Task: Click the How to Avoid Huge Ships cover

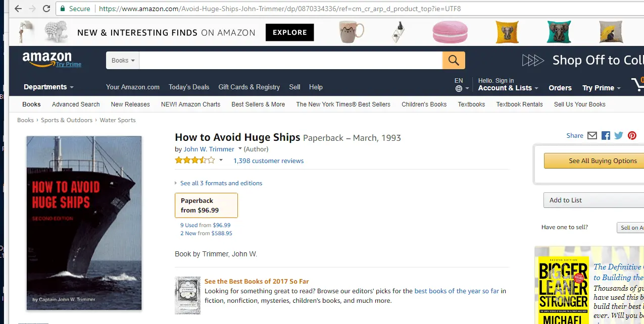Action: pos(84,223)
